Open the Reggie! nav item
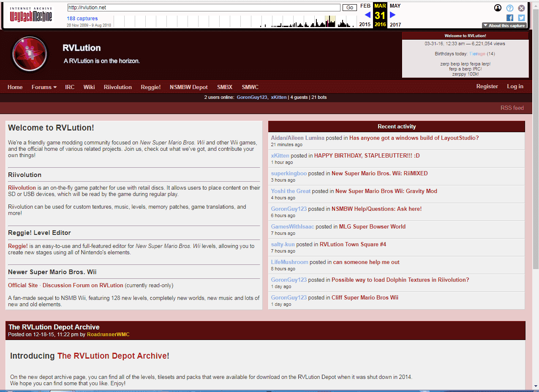 pos(151,87)
